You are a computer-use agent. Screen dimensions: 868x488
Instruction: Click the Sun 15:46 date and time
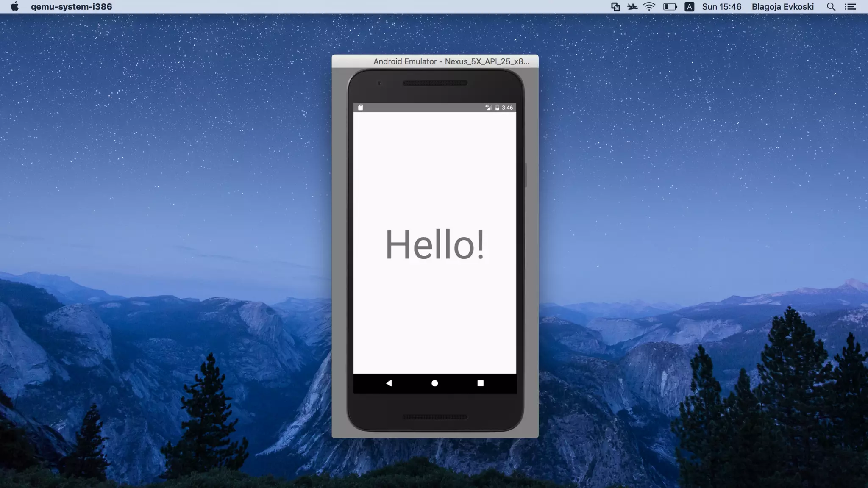coord(721,7)
